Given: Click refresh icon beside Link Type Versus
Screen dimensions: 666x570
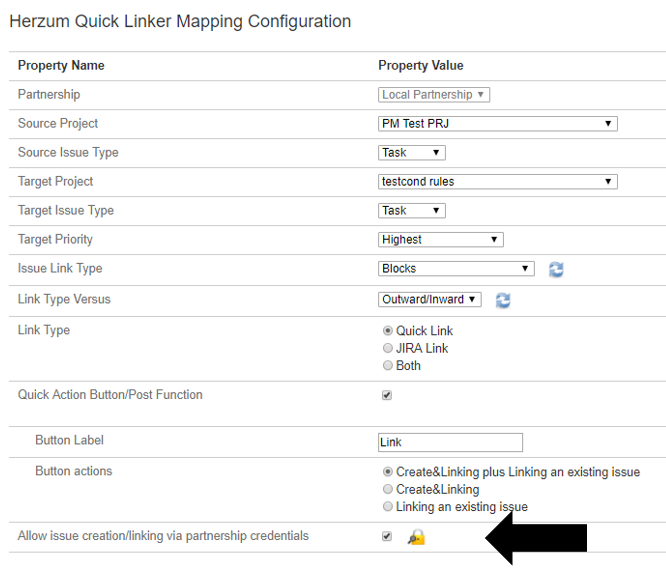Looking at the screenshot, I should pyautogui.click(x=503, y=300).
